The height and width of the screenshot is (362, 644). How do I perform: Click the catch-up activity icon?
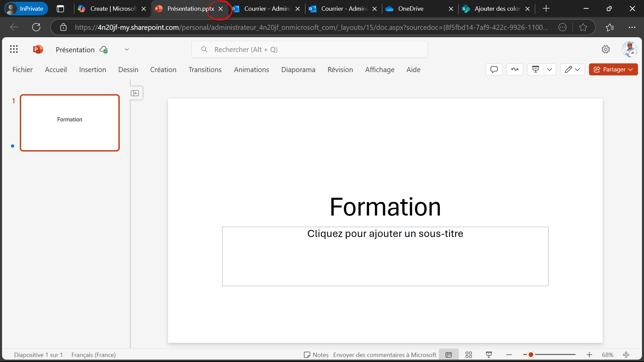coord(515,69)
